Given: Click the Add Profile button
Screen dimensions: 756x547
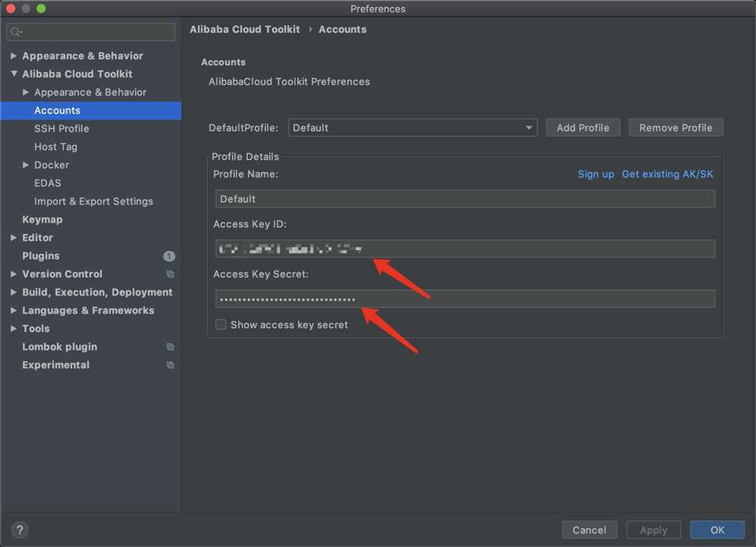Looking at the screenshot, I should [x=583, y=127].
